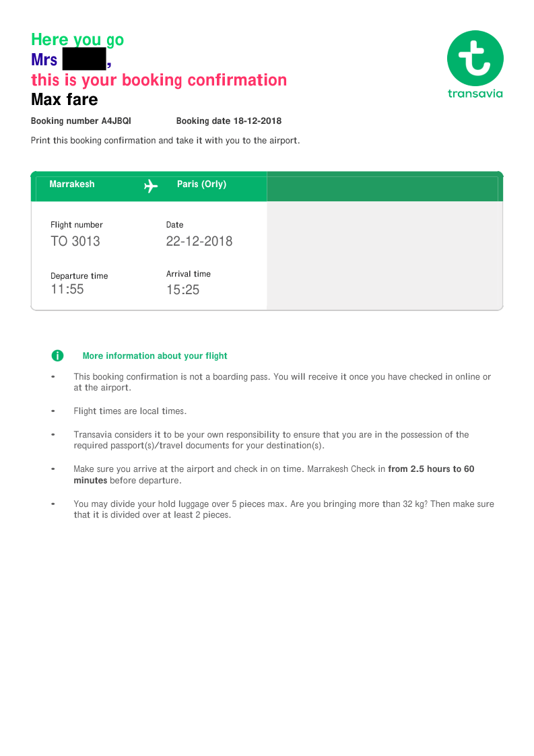This screenshot has width=534, height=756.
Task: Click the green Transavia logo circle
Action: click(x=475, y=58)
